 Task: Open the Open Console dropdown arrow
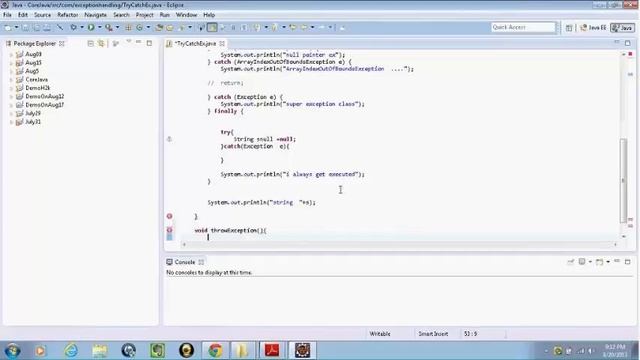608,262
